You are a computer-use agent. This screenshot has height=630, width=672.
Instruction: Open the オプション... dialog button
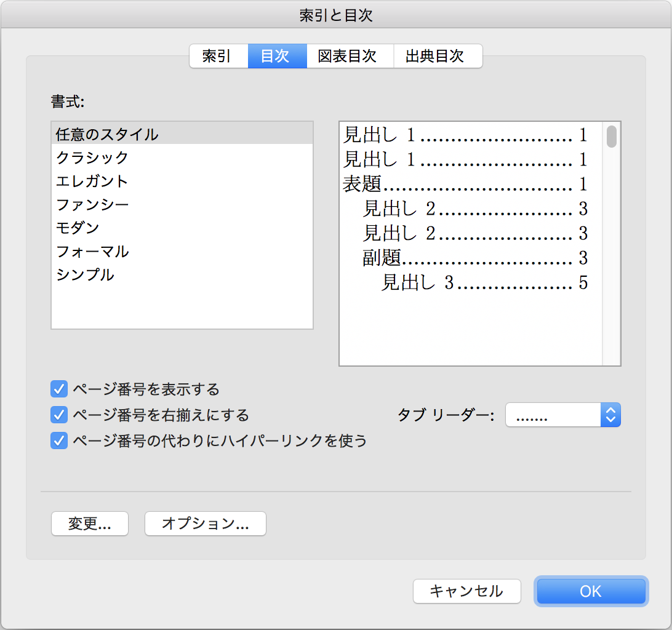point(205,524)
